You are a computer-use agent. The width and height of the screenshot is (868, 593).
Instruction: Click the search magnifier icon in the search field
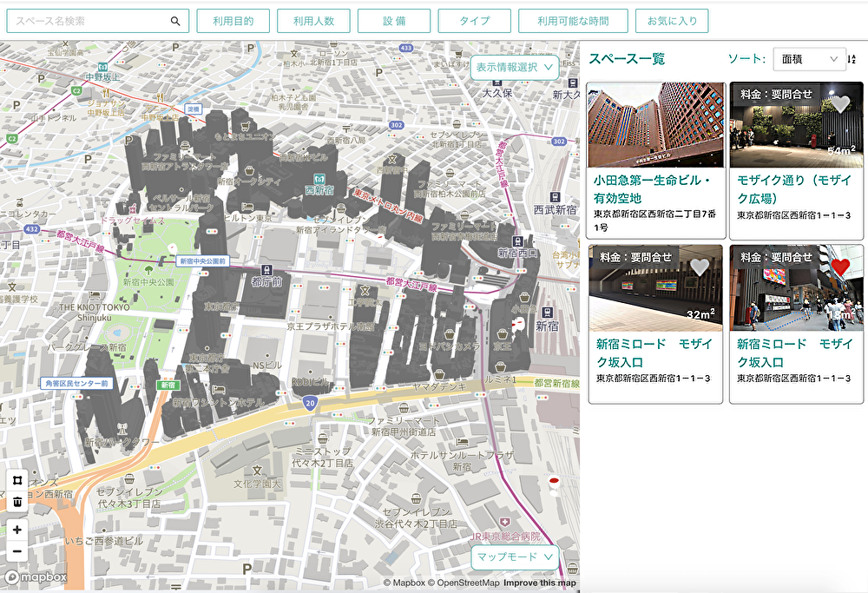coord(174,20)
